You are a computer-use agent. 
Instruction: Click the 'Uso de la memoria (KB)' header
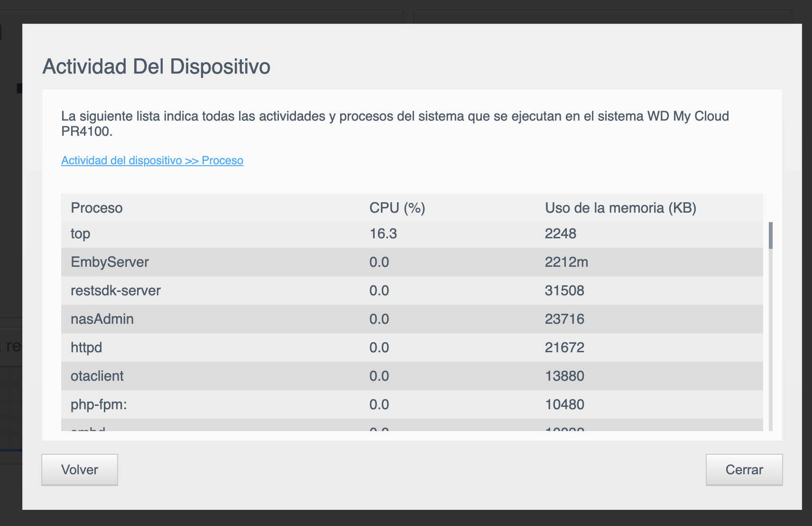pyautogui.click(x=620, y=208)
